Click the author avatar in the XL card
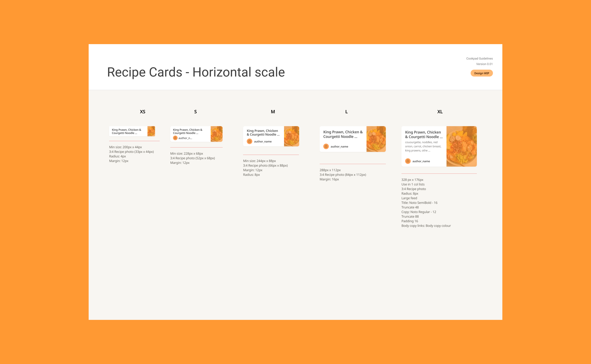The width and height of the screenshot is (591, 364). 408,161
